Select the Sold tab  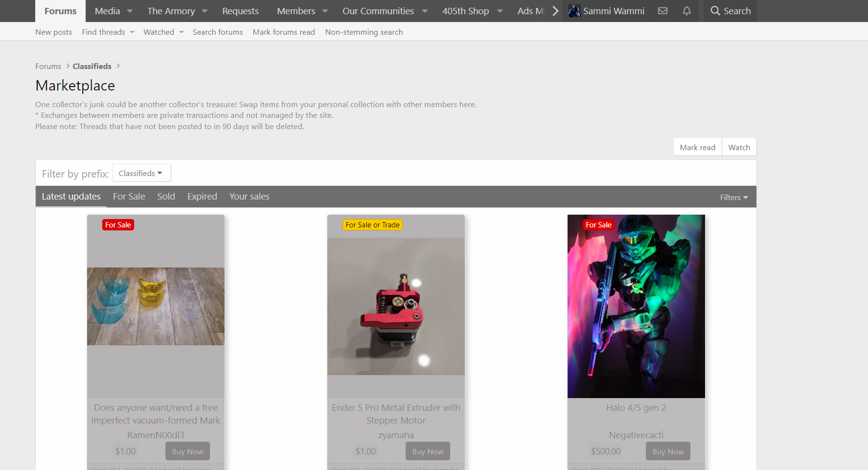166,197
